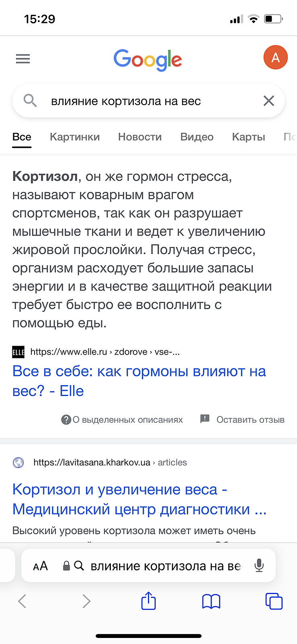Clear the search query with X
This screenshot has width=297, height=644.
pos(268,101)
